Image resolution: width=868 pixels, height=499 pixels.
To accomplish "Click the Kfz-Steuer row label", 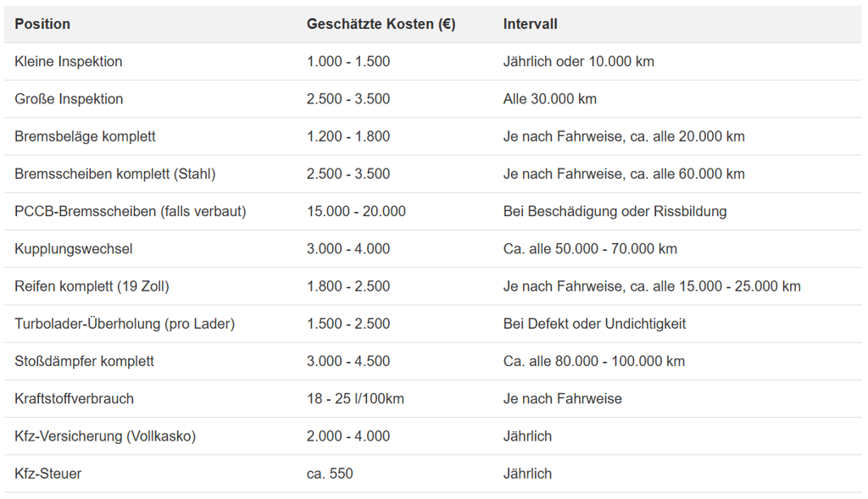I will [47, 474].
